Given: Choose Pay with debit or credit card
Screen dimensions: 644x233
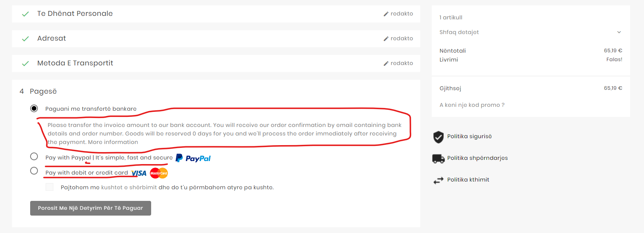Looking at the screenshot, I should click(x=34, y=171).
